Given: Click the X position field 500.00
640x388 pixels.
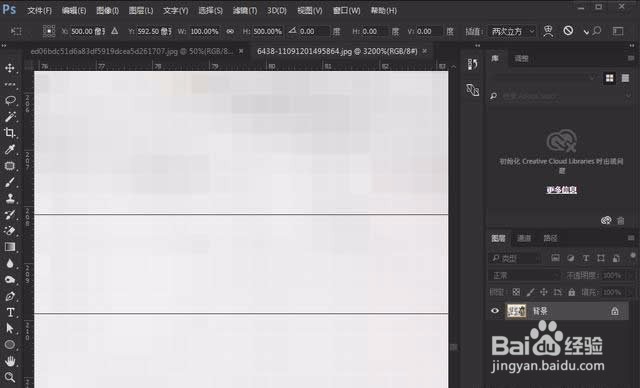Looking at the screenshot, I should click(88, 31).
